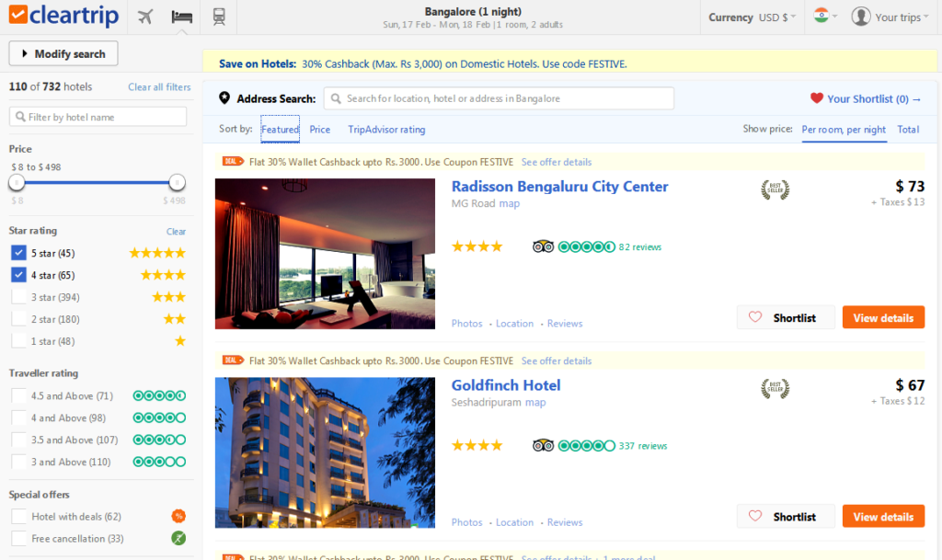Enable the 3 star filter checkbox

pos(18,296)
